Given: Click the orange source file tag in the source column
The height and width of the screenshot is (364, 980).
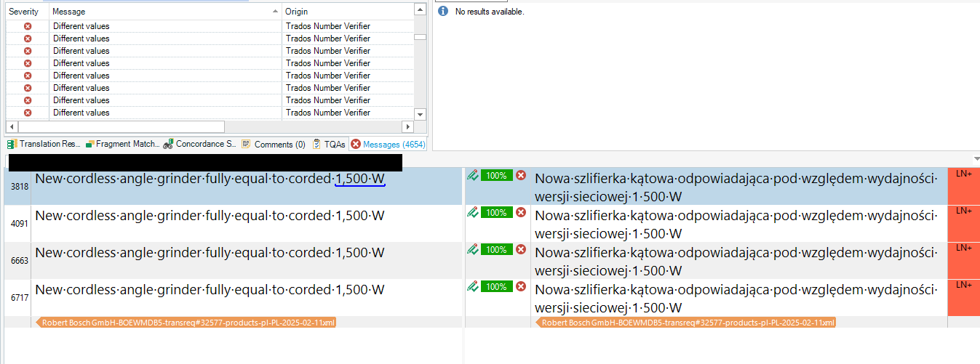Looking at the screenshot, I should click(x=186, y=323).
